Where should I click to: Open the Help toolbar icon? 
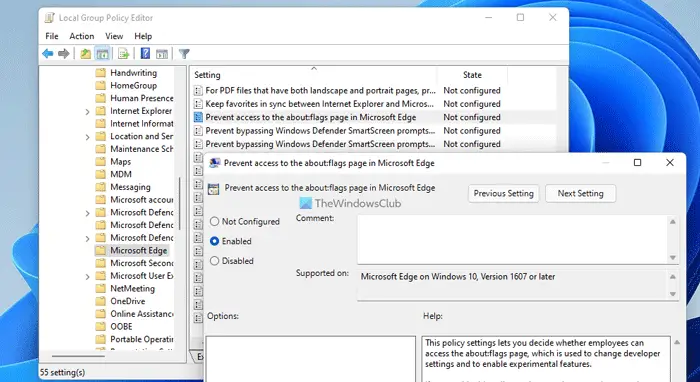point(145,54)
